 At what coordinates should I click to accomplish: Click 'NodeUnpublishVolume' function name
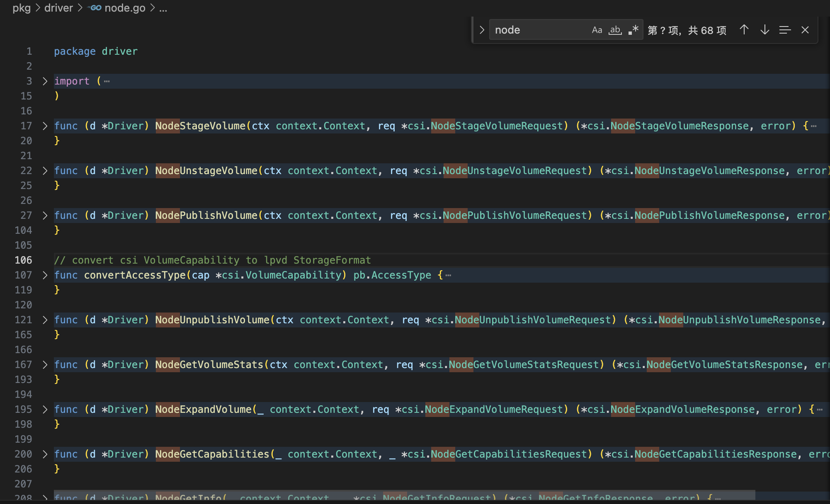tap(213, 320)
